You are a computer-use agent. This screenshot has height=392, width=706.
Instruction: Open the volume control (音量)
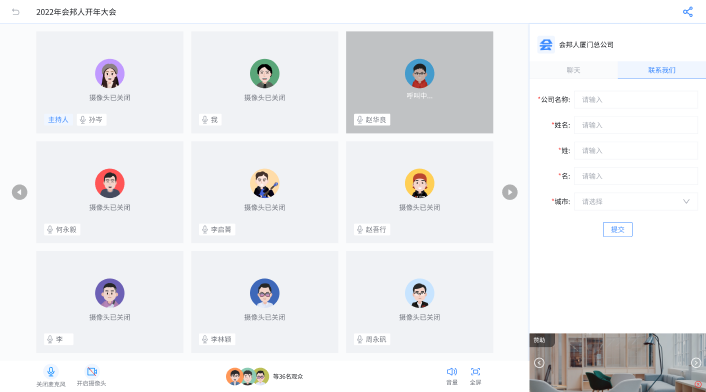(x=452, y=376)
